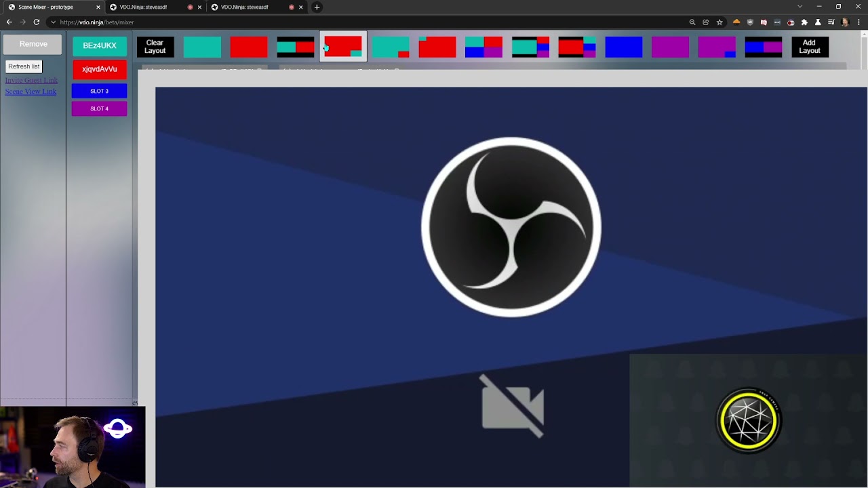Choose the four-quadrant color grid layout

coord(484,47)
